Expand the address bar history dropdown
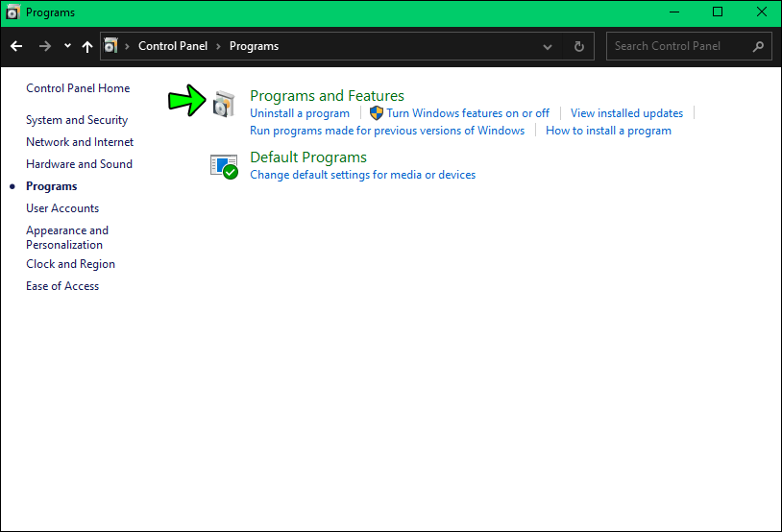The image size is (782, 532). [548, 47]
